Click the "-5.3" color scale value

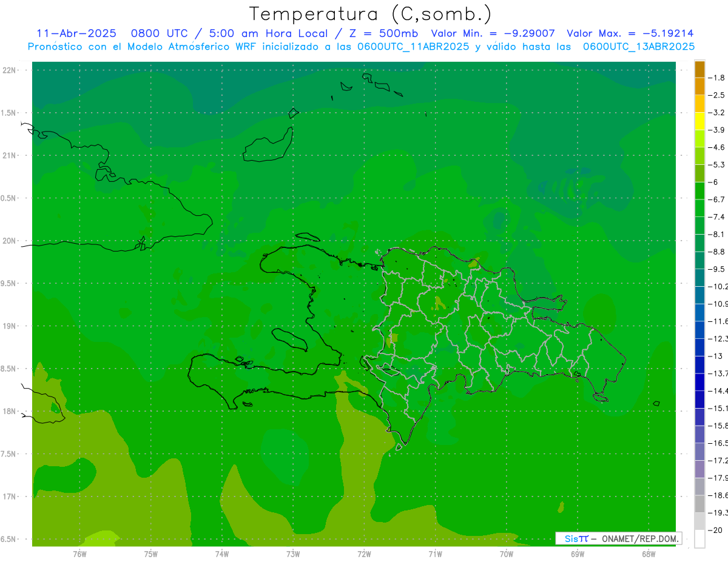[x=716, y=164]
